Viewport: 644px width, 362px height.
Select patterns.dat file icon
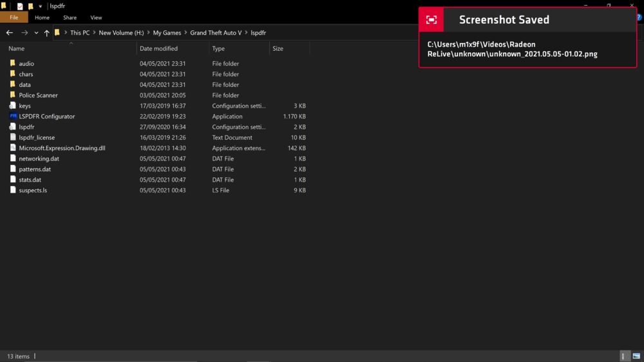pos(13,169)
